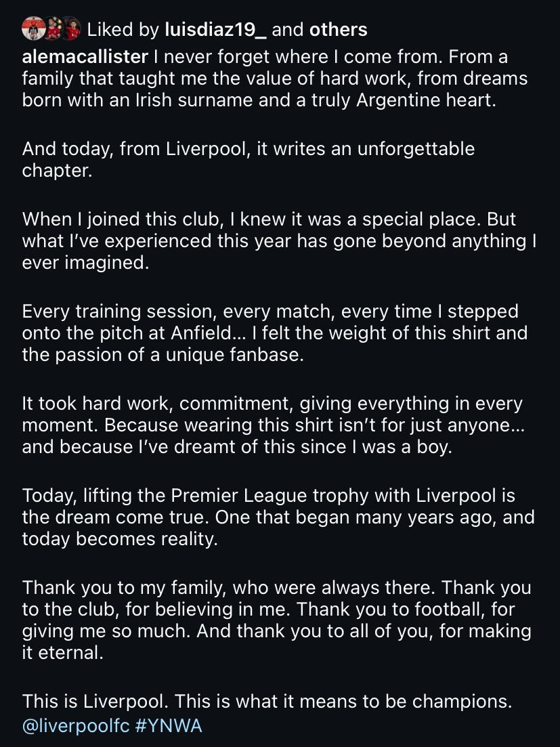Click the 'truly Argentine heart' phrase
This screenshot has height=747, width=560.
click(410, 100)
